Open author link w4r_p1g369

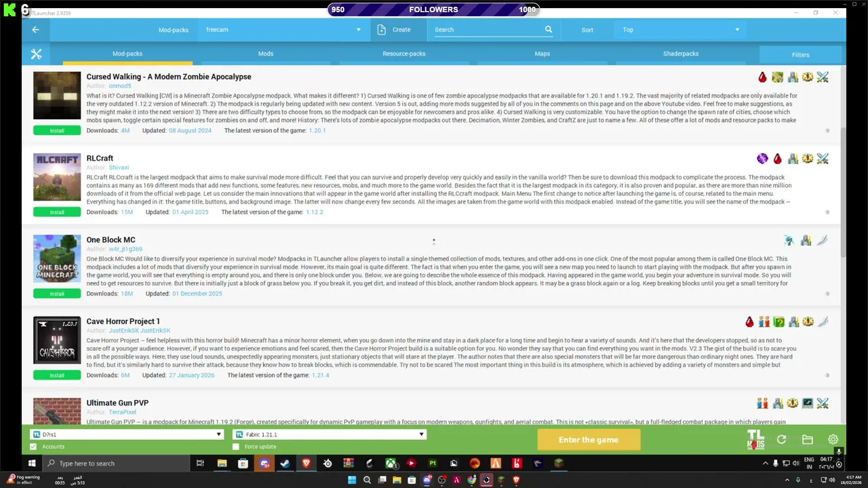click(125, 249)
